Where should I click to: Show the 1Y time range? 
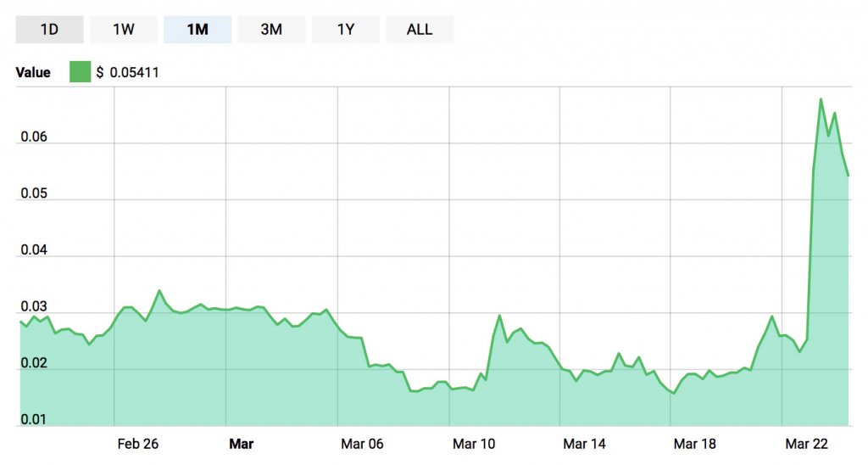[346, 30]
